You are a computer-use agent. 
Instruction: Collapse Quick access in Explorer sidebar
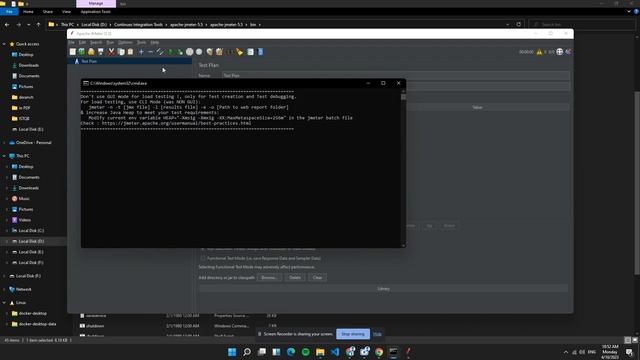(x=4, y=44)
